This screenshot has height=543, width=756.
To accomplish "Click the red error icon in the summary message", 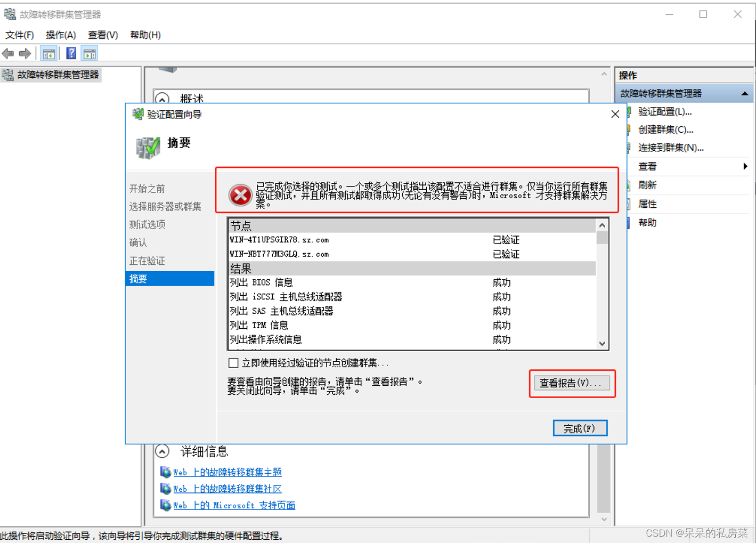I will pyautogui.click(x=240, y=195).
